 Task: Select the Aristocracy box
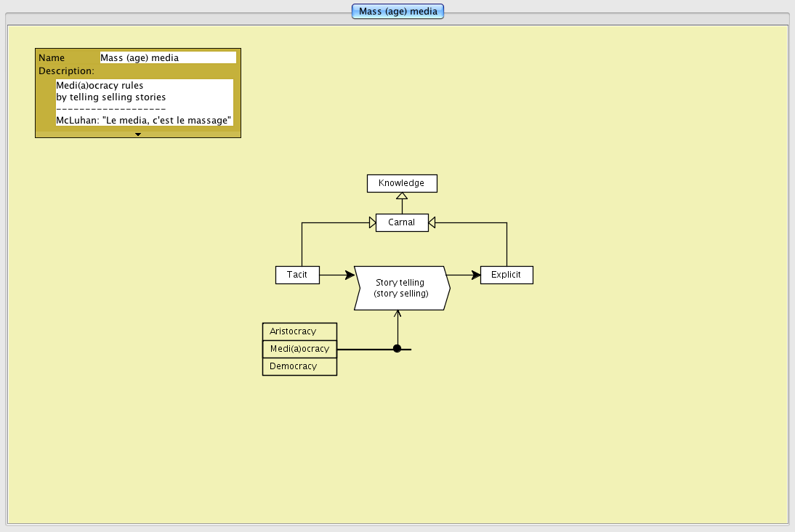pos(299,331)
